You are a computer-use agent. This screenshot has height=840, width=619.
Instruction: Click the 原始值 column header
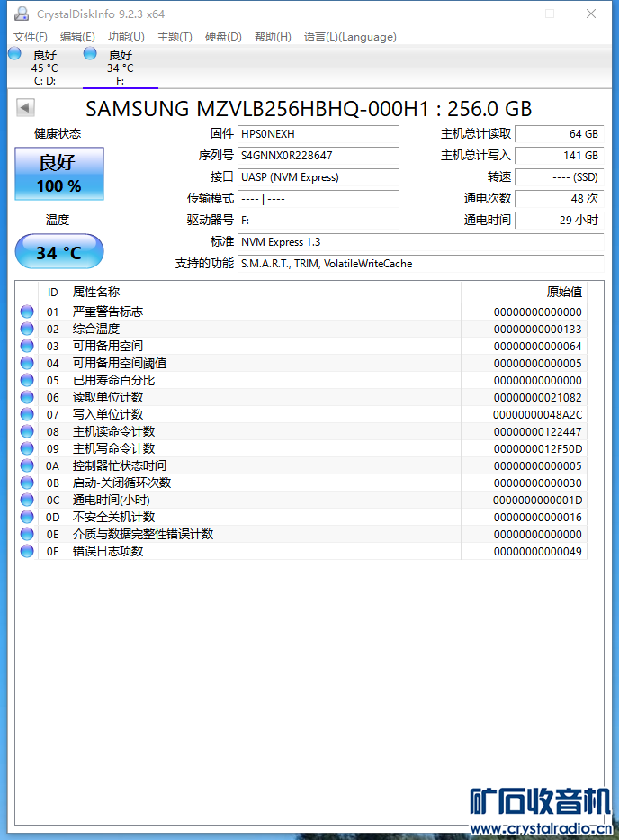(524, 292)
